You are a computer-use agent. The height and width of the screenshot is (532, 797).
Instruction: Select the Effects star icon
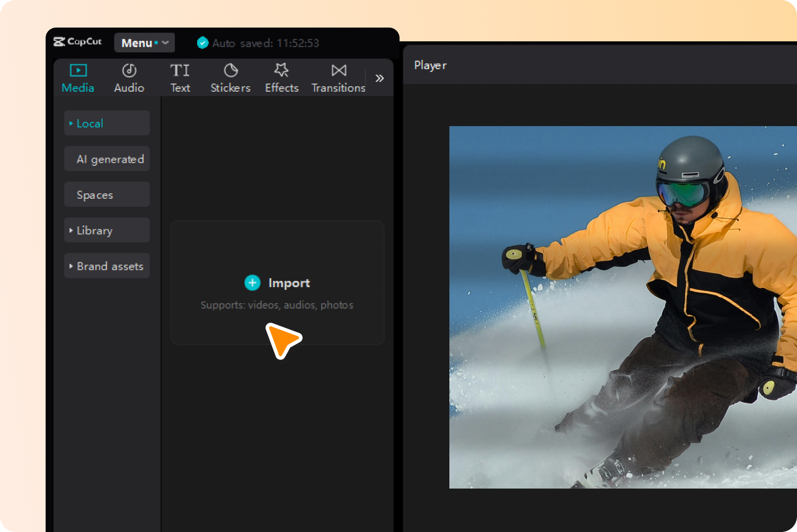click(281, 70)
